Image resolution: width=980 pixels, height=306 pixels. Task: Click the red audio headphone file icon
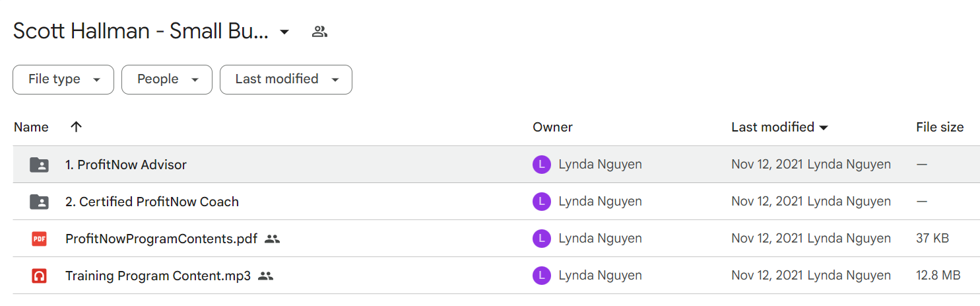(40, 276)
